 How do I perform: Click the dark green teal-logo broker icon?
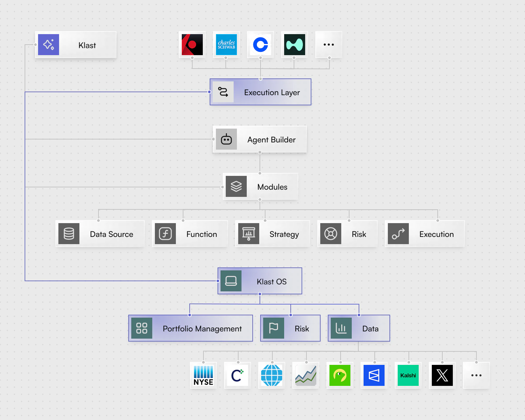click(295, 45)
